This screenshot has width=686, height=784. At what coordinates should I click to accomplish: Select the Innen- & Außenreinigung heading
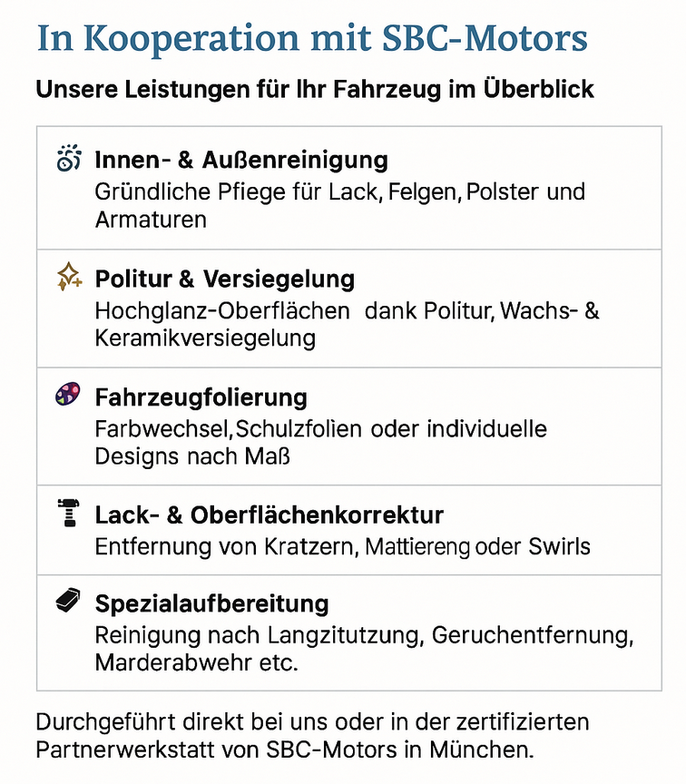tap(241, 160)
